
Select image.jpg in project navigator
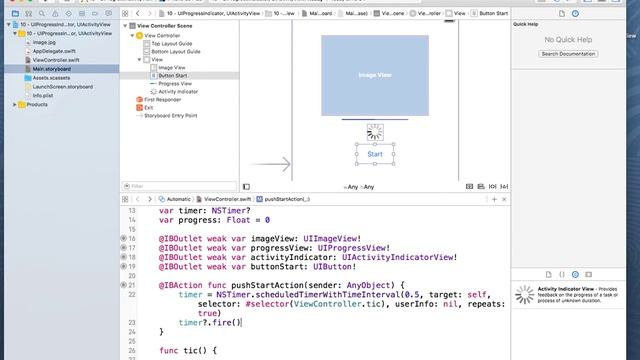pos(44,42)
